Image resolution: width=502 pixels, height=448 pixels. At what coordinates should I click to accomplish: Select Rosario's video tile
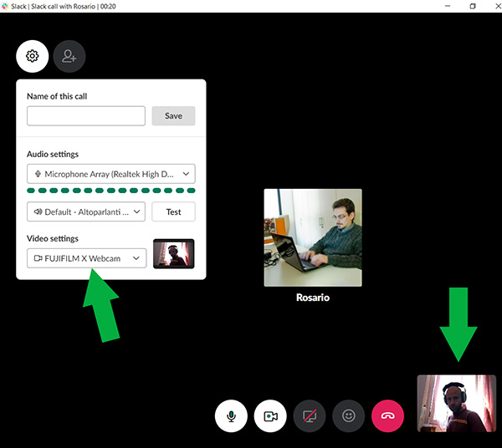click(x=313, y=237)
